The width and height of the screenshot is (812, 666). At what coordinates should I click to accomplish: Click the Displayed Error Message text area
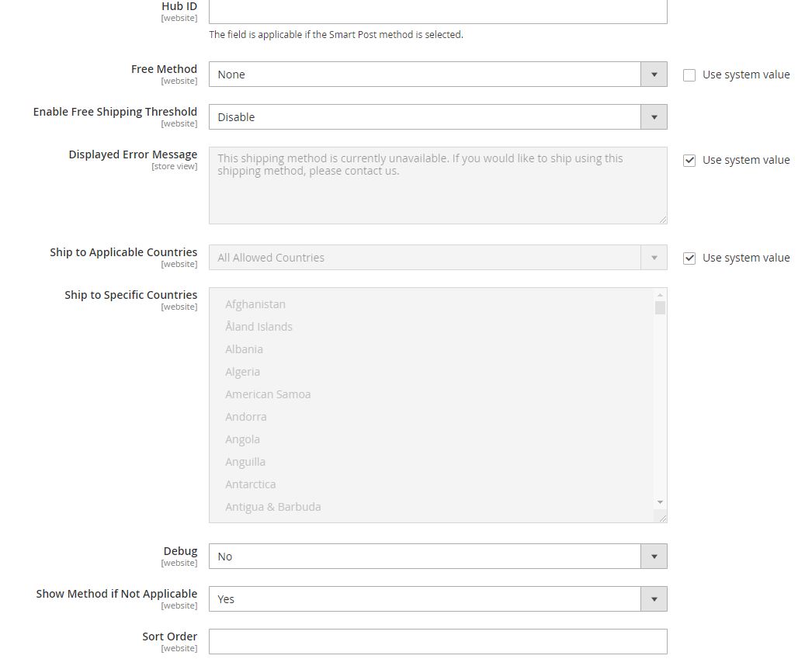point(437,184)
